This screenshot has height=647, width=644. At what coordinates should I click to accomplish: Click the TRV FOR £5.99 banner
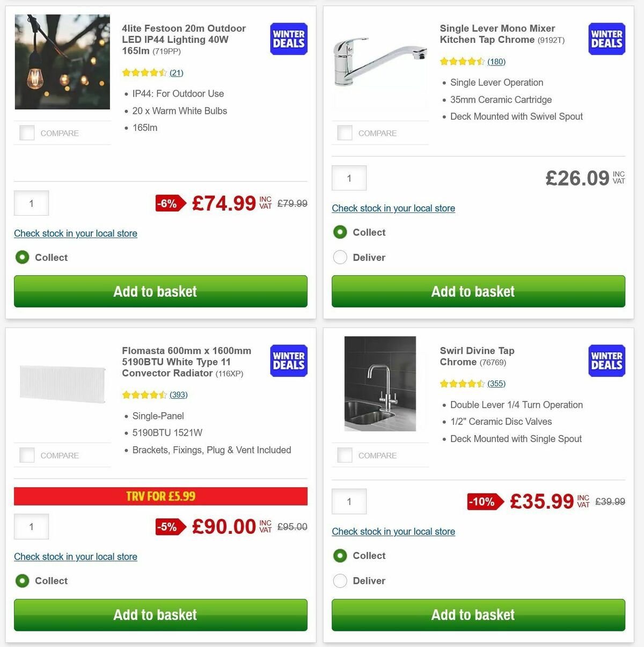point(160,496)
